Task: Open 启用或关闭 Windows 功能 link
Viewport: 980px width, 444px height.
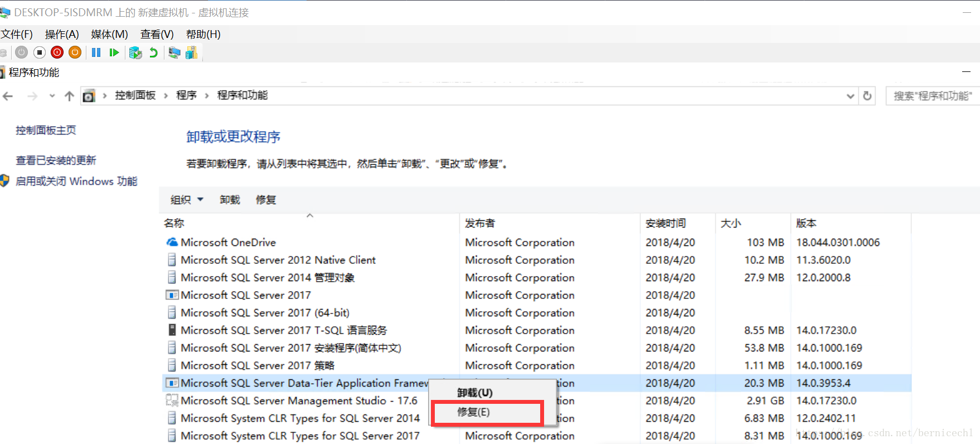Action: [x=76, y=181]
